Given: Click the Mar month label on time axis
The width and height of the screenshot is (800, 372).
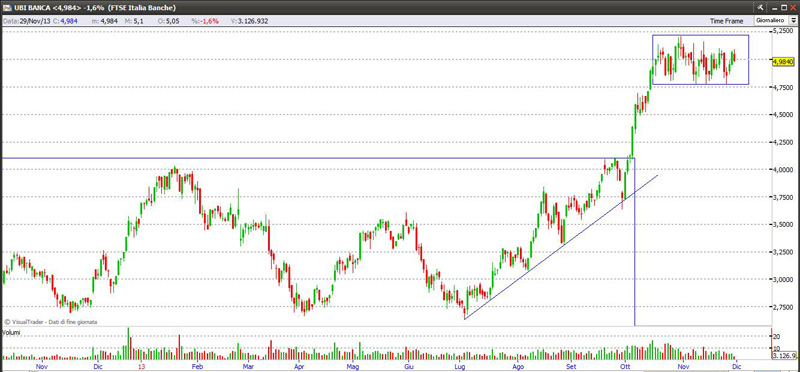Looking at the screenshot, I should tap(248, 366).
